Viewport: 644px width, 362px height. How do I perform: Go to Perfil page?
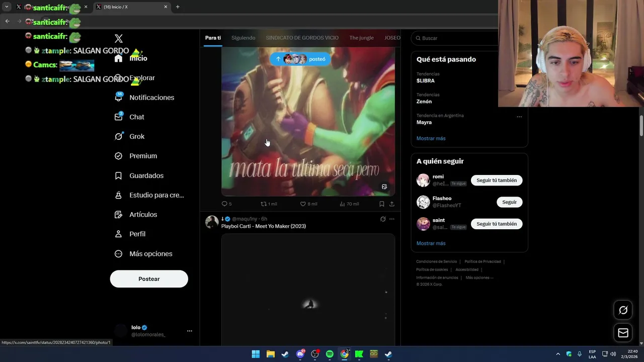[x=130, y=234]
